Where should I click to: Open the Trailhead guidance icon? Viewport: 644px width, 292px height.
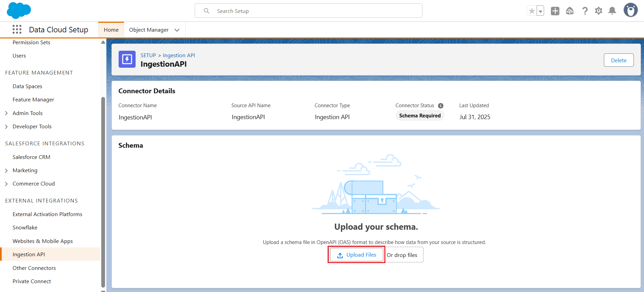[x=570, y=11]
